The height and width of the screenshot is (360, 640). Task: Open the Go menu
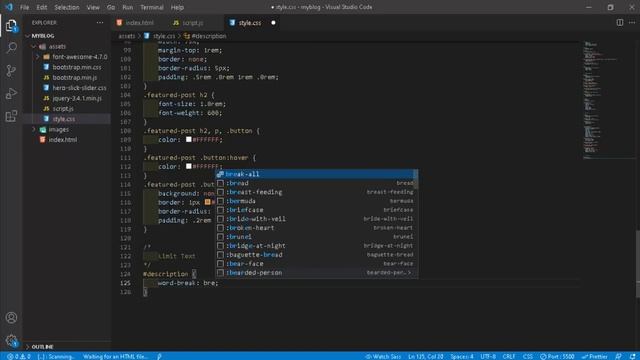tap(111, 7)
